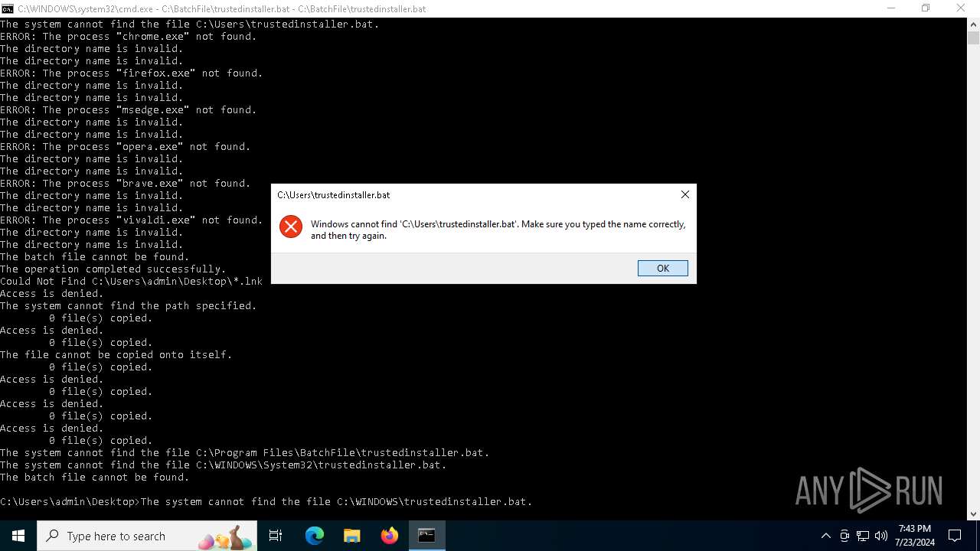
Task: Click line mentioning "firefox.exe" not found
Action: click(x=132, y=73)
